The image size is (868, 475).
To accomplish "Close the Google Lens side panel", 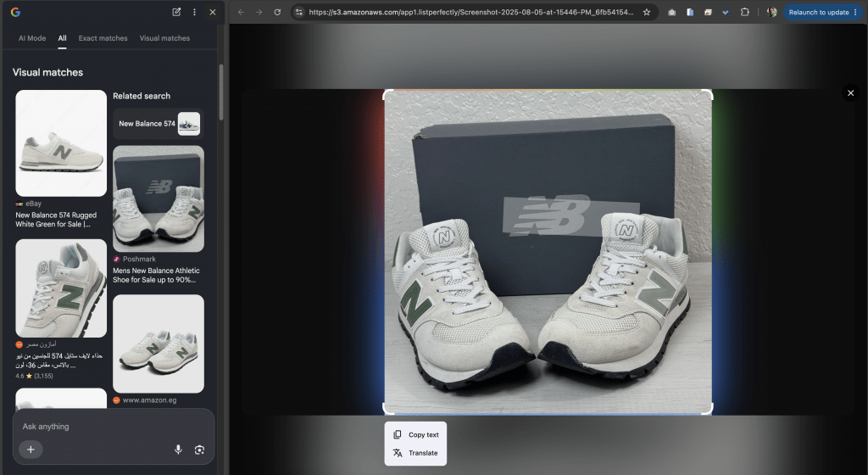I will [213, 12].
